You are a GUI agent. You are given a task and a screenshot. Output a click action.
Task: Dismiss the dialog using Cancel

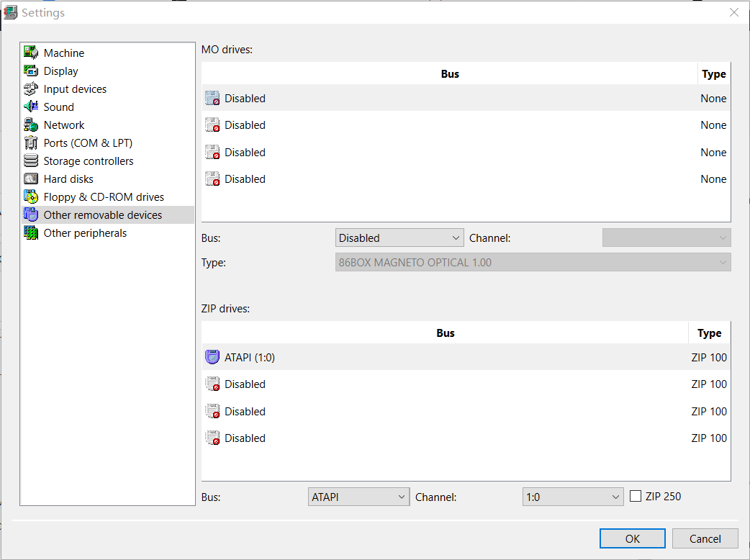coord(705,538)
